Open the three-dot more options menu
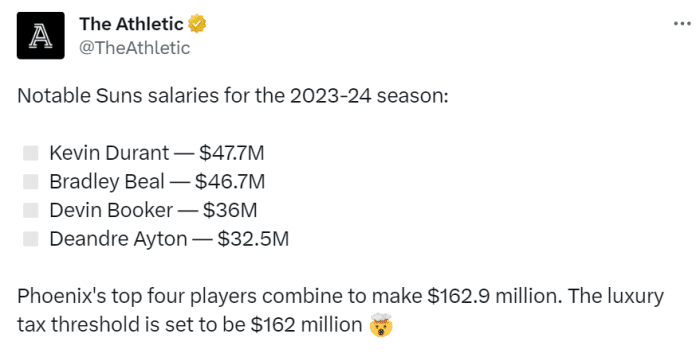This screenshot has height=361, width=700. [x=682, y=24]
